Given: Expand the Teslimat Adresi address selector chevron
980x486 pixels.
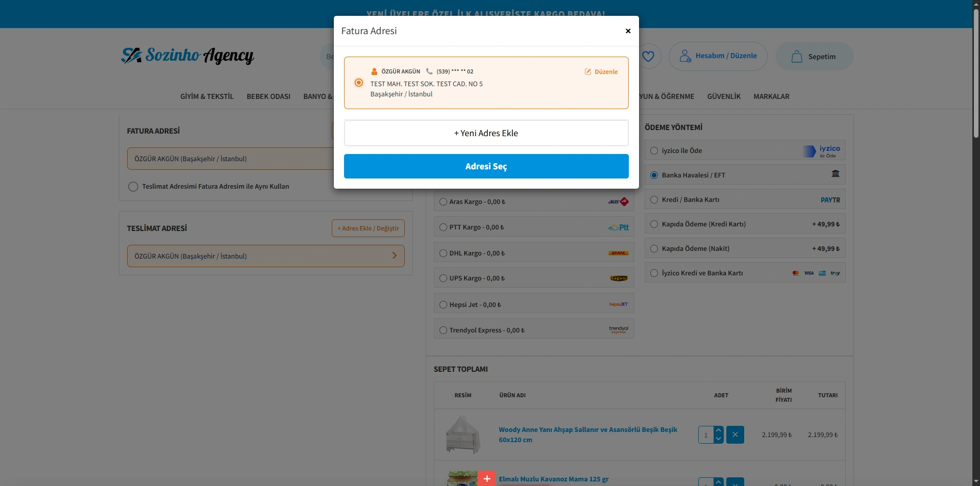Looking at the screenshot, I should tap(394, 256).
